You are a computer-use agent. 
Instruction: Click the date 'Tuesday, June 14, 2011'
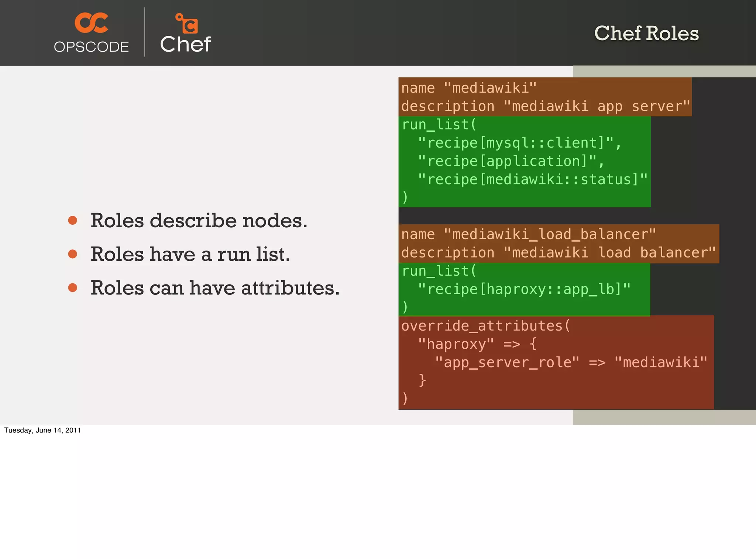[42, 430]
